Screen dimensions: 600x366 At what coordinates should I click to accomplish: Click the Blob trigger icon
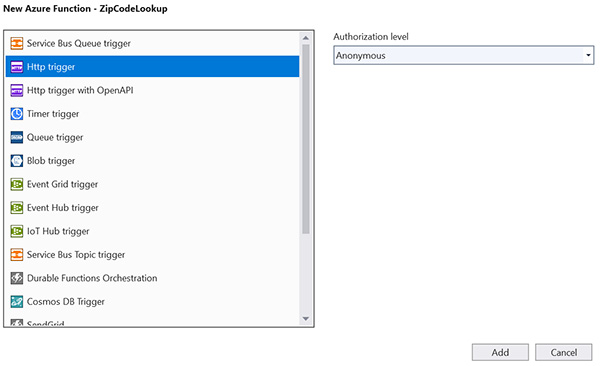16,161
